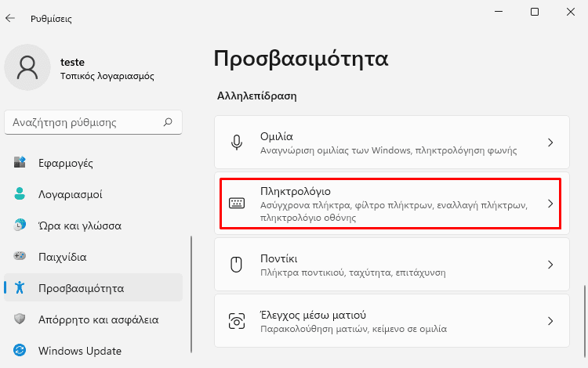Select Παιχνίδια in the sidebar
588x368 pixels.
(x=93, y=257)
